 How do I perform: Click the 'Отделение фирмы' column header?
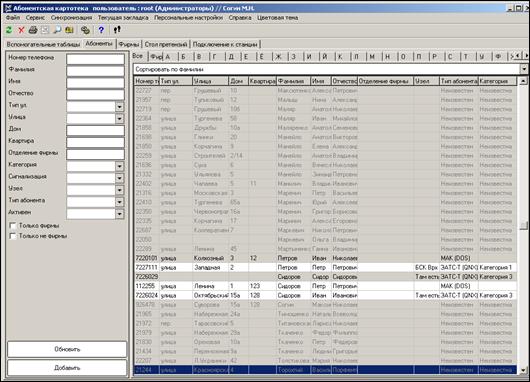click(386, 81)
